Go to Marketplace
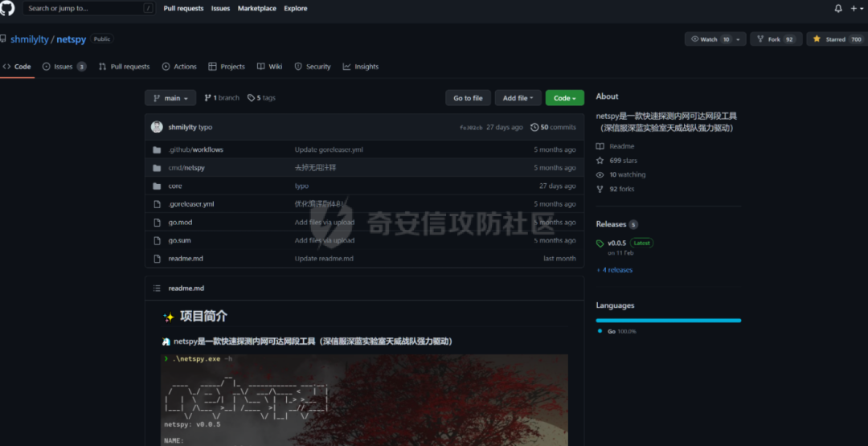The image size is (868, 446). point(257,8)
